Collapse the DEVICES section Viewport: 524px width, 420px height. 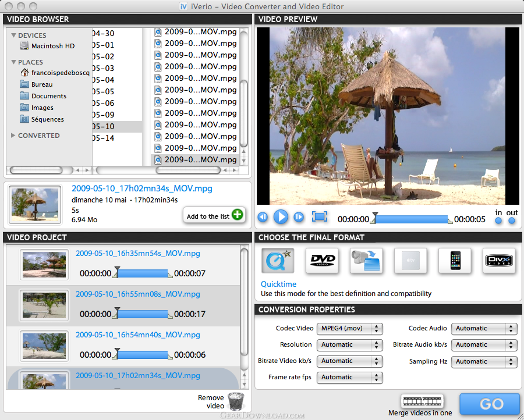[x=14, y=35]
